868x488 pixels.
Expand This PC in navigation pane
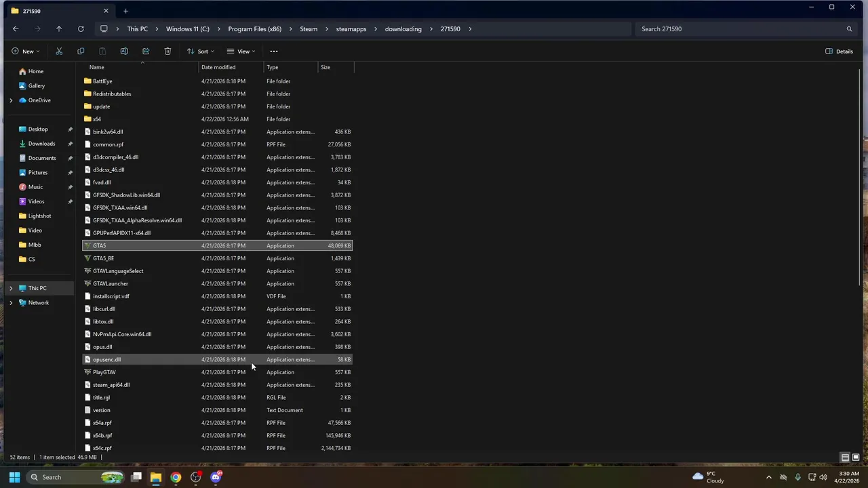pos(11,288)
